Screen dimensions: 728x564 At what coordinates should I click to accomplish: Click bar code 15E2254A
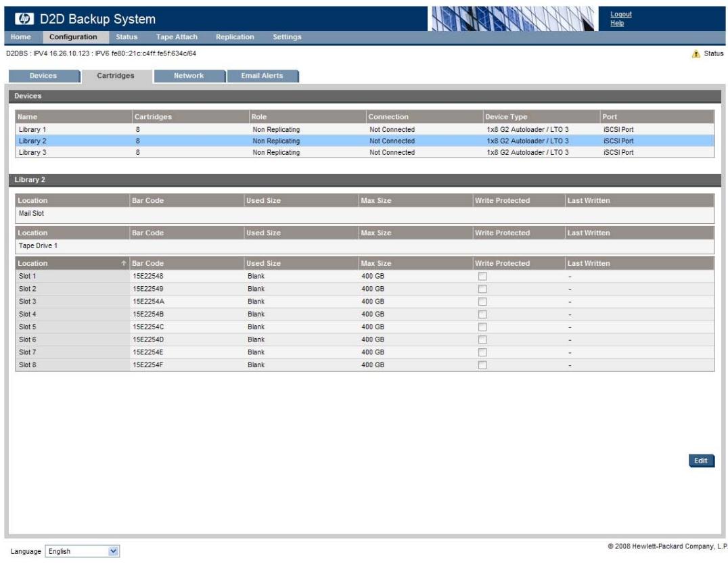pos(149,302)
